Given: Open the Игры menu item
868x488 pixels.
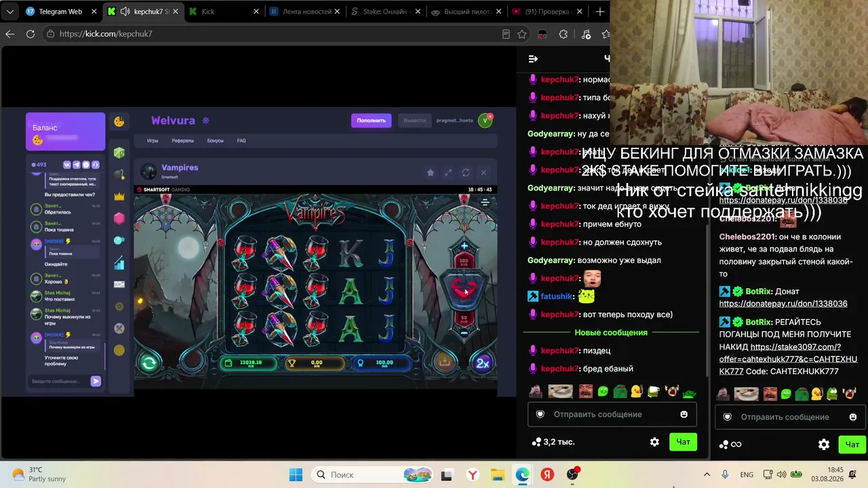Looking at the screenshot, I should pos(153,141).
